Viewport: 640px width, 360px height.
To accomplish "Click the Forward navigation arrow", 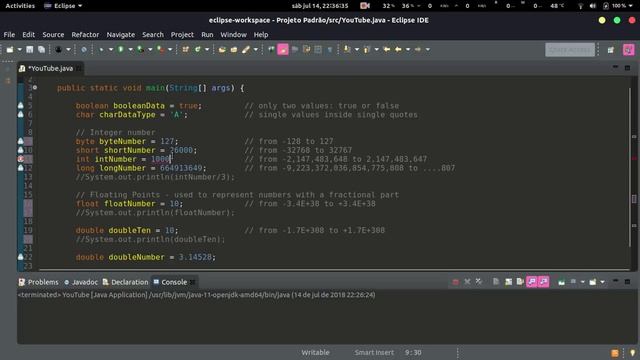I will 418,49.
